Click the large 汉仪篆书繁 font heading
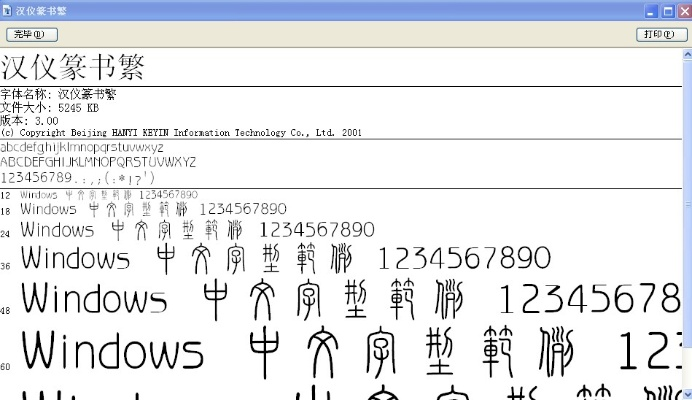This screenshot has width=692, height=400. coord(74,68)
